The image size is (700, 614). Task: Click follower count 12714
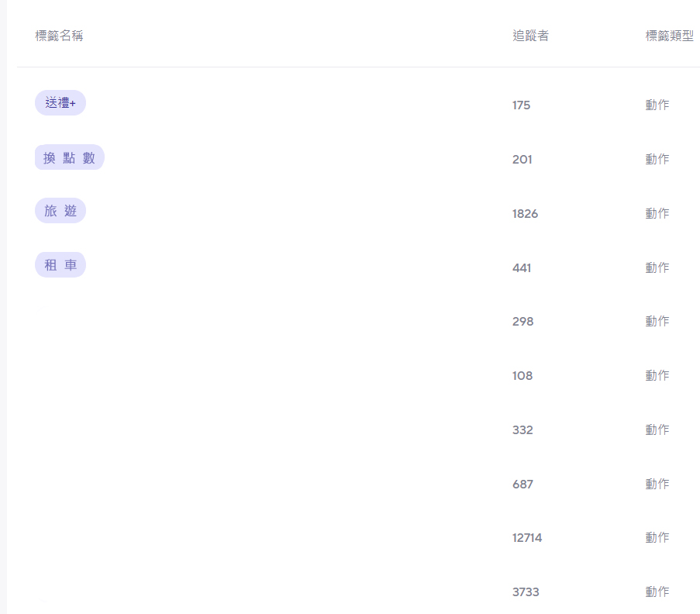pyautogui.click(x=527, y=538)
